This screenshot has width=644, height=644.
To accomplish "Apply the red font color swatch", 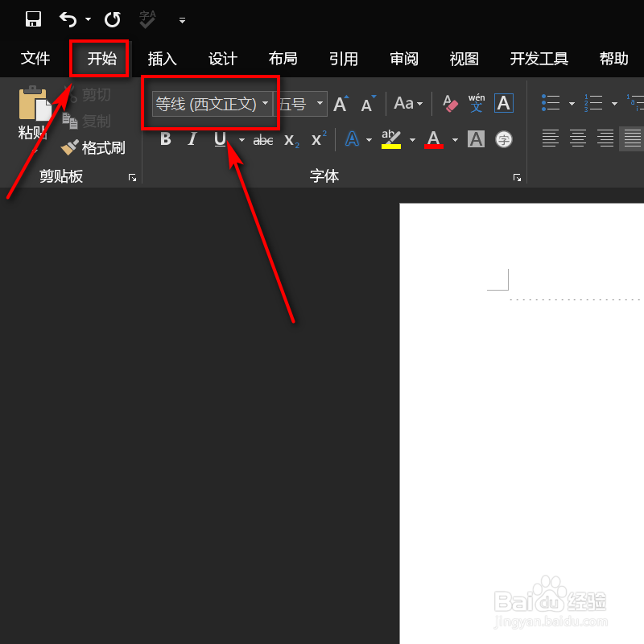I will pos(434,138).
